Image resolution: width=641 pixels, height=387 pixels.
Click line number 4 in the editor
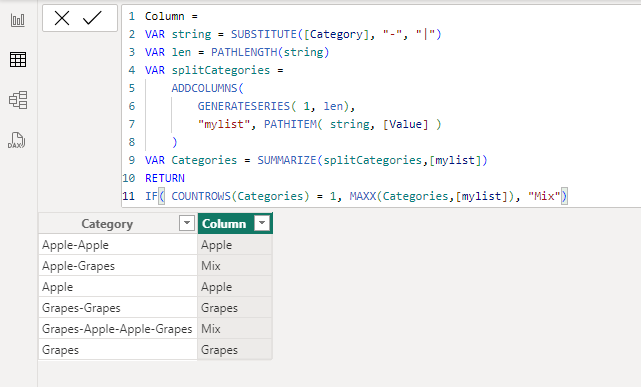click(132, 70)
